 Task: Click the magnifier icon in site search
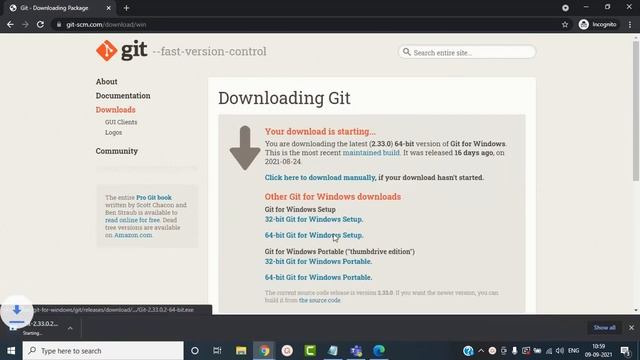pos(407,52)
